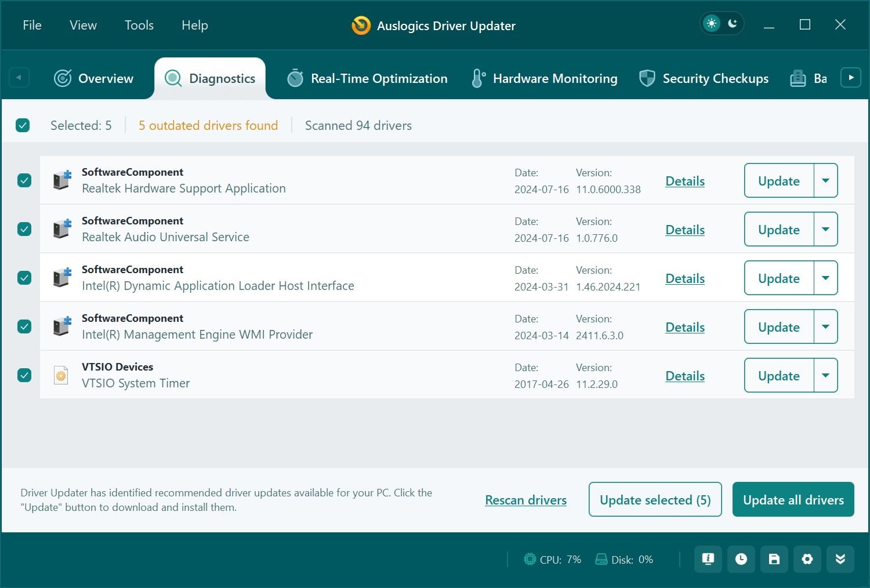Open the info feedback icon in footer
This screenshot has width=870, height=588.
pos(708,559)
